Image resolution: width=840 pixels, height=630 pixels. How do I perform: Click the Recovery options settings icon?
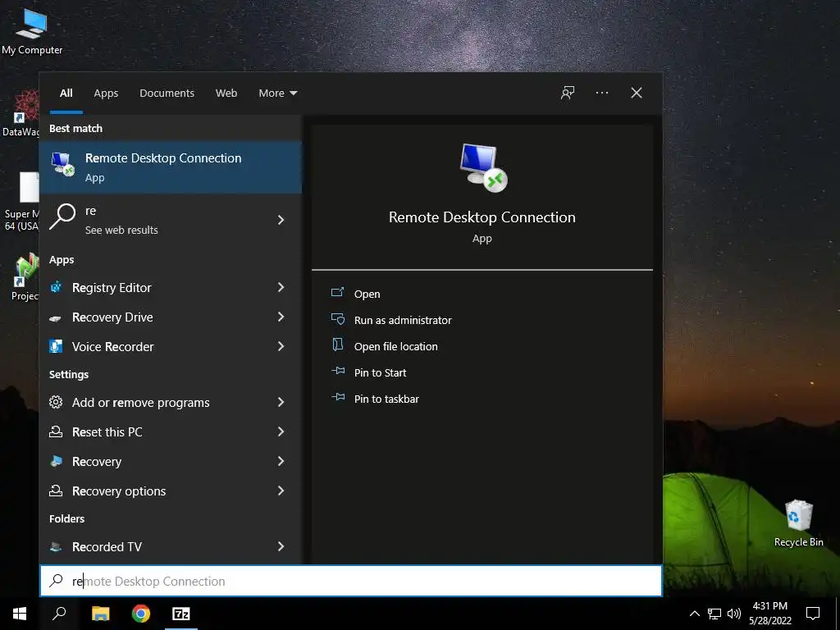point(56,491)
